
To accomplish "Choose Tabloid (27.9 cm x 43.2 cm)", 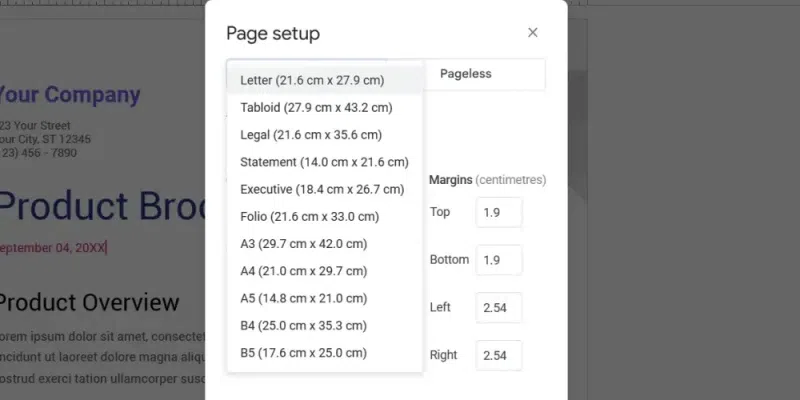I will pyautogui.click(x=325, y=108).
